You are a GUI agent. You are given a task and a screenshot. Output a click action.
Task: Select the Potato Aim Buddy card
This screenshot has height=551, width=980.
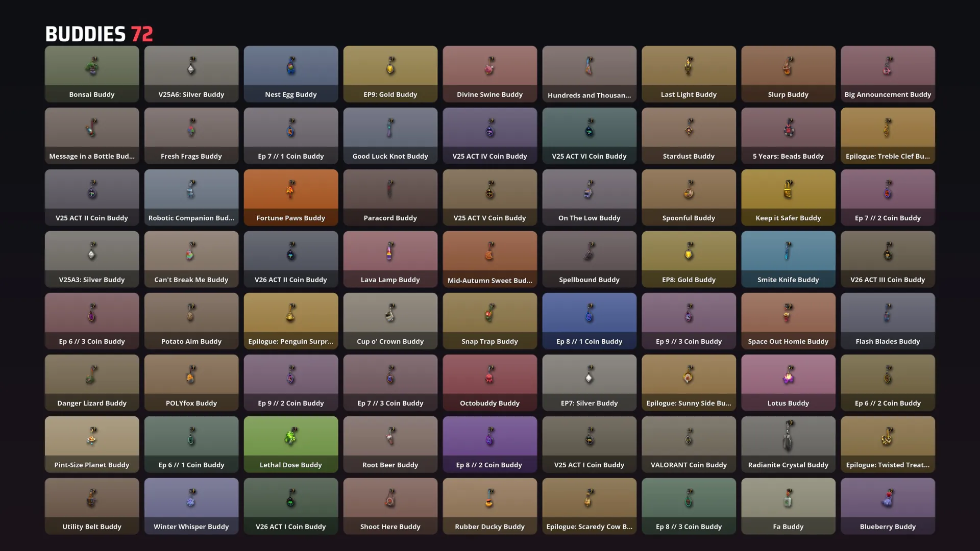pos(191,321)
